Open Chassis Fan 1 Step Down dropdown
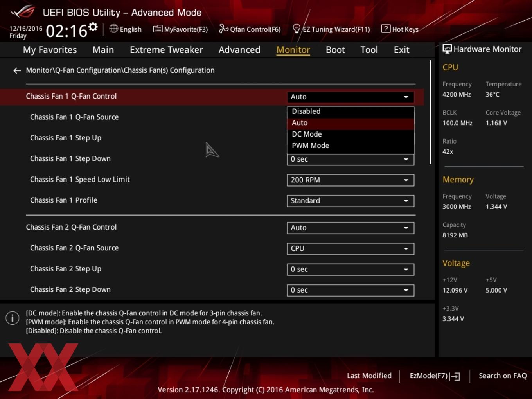532x399 pixels. tap(350, 159)
